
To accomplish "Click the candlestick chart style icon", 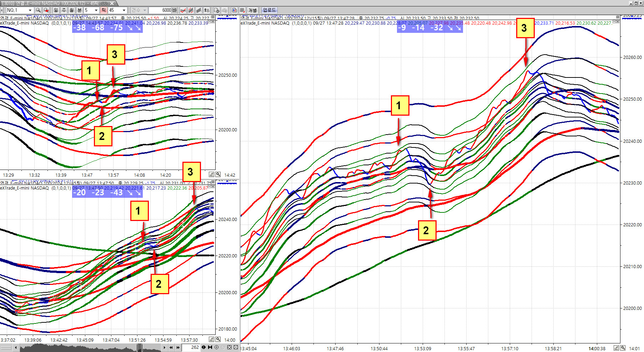I will point(191,10).
